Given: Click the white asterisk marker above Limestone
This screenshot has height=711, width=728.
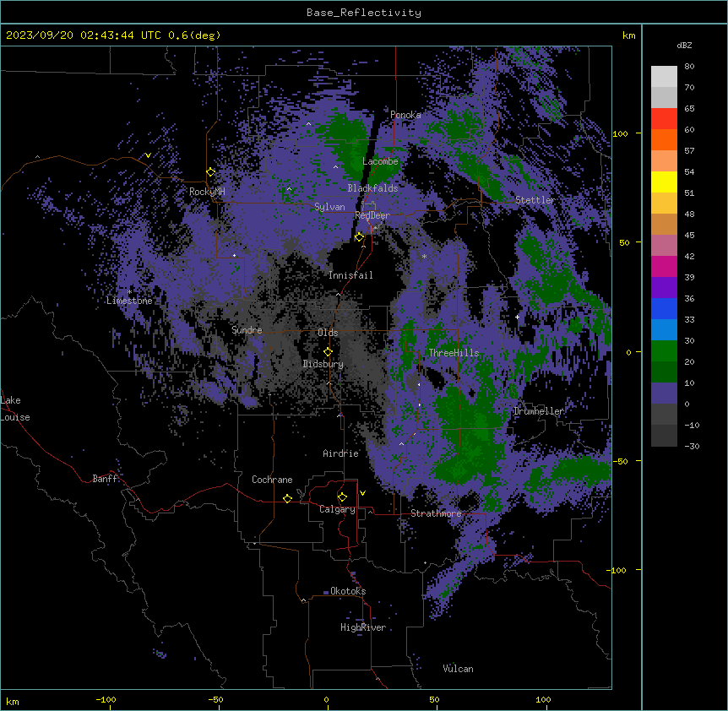Looking at the screenshot, I should (x=130, y=292).
